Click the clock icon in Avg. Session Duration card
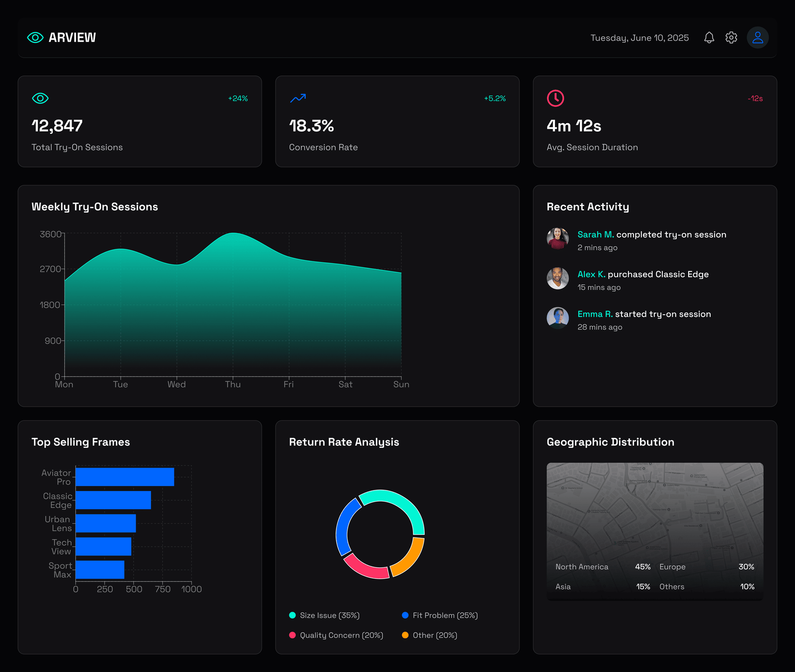Image resolution: width=795 pixels, height=672 pixels. pos(555,98)
